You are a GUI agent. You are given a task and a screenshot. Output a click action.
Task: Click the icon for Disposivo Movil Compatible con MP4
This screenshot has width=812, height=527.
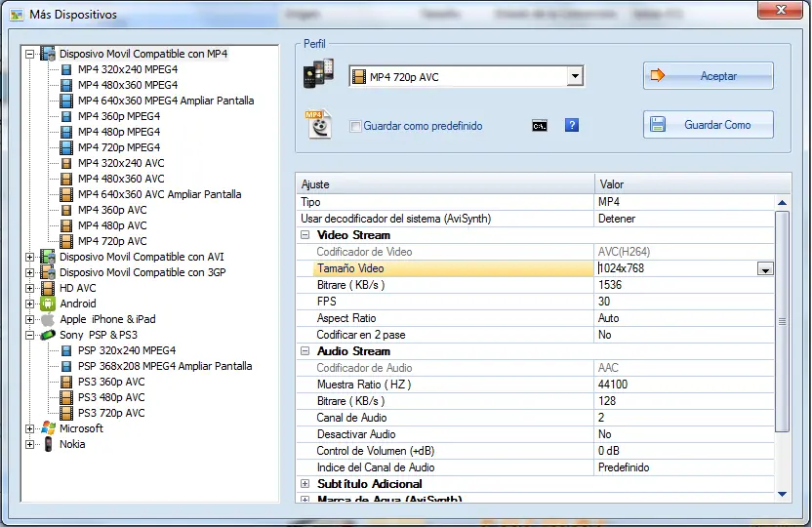48,54
